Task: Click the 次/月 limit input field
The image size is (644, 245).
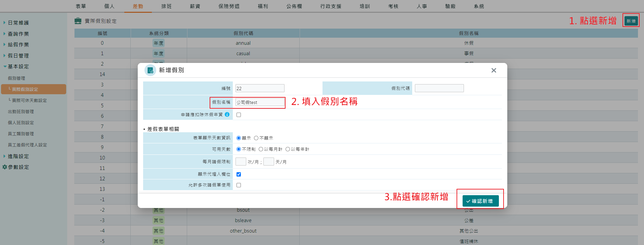Action: tap(241, 162)
